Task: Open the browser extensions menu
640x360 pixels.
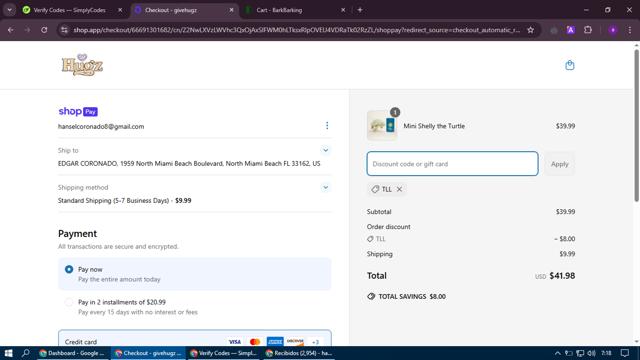Action: [588, 30]
